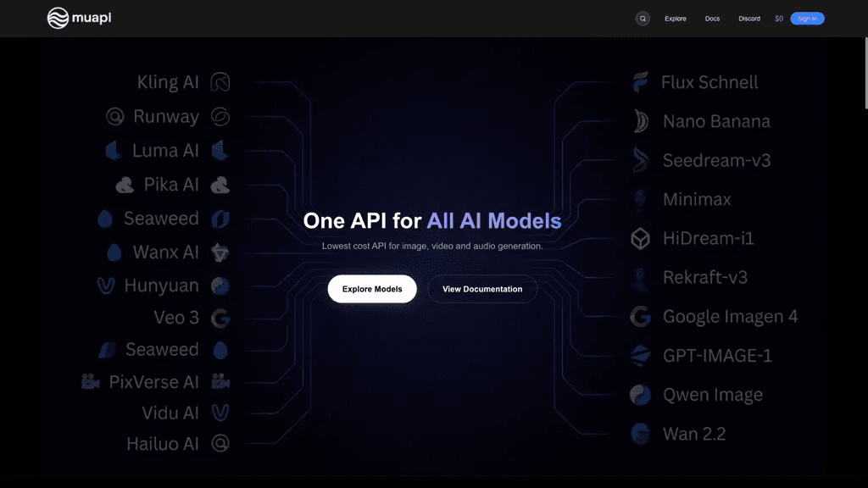Click the Sign in button

[807, 19]
